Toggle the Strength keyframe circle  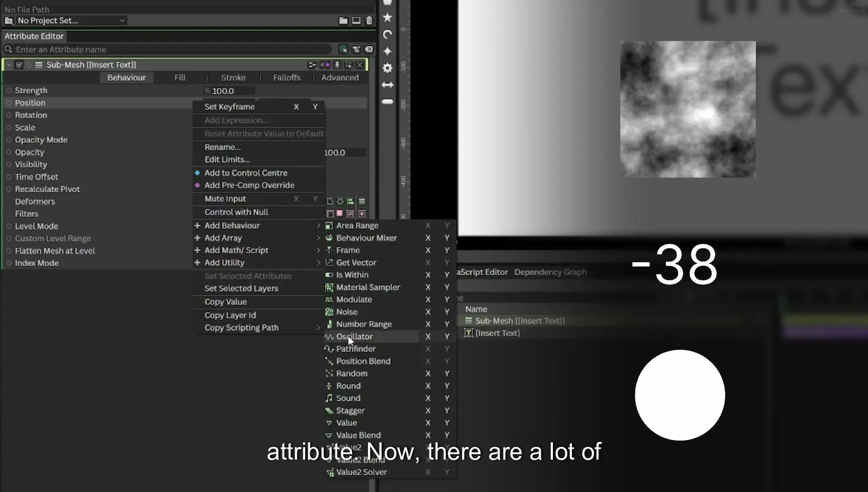[x=9, y=90]
